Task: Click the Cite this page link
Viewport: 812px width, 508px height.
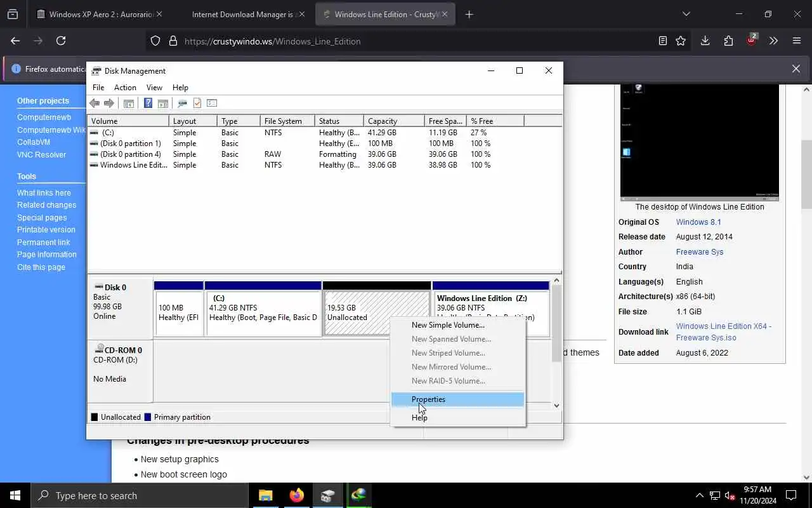Action: click(41, 267)
